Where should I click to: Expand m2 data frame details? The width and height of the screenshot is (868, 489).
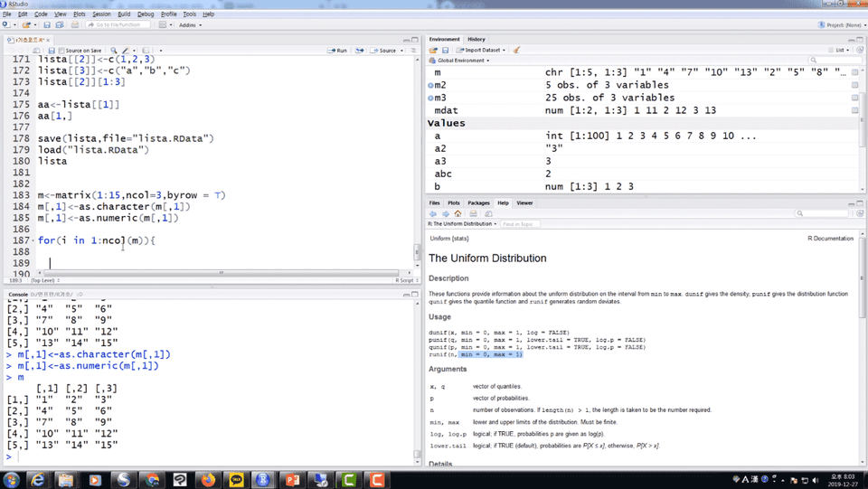[x=430, y=85]
